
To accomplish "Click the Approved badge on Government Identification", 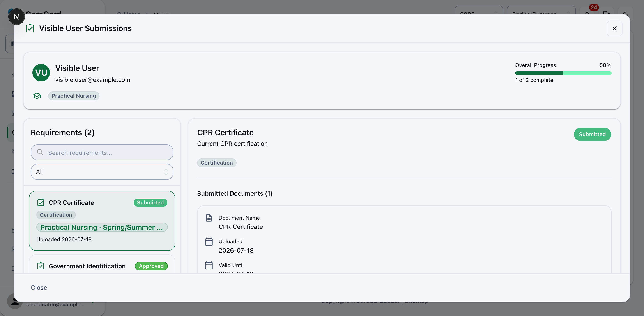I will click(151, 266).
